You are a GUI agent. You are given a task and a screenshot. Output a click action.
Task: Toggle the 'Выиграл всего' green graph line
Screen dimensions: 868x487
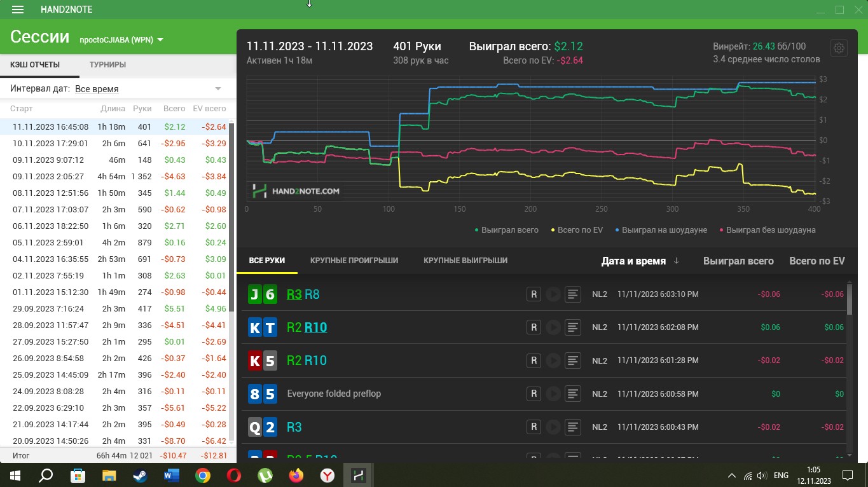[x=507, y=230]
